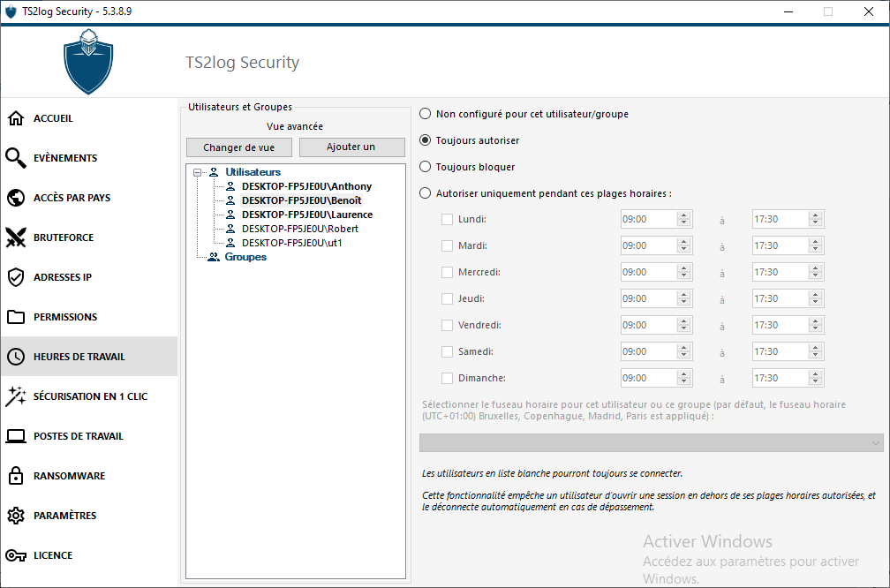The height and width of the screenshot is (588, 890).
Task: Click the user icon beside Robert
Action: pos(230,229)
